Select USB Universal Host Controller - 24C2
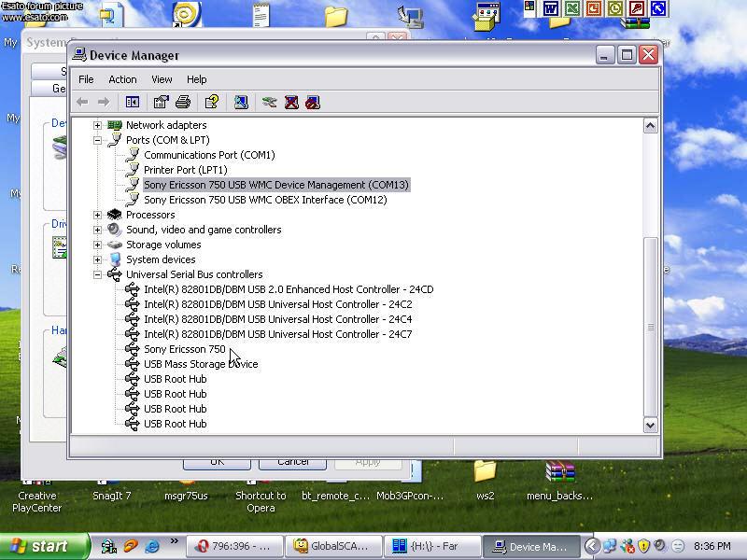Screen dimensions: 747x560 pyautogui.click(x=277, y=304)
